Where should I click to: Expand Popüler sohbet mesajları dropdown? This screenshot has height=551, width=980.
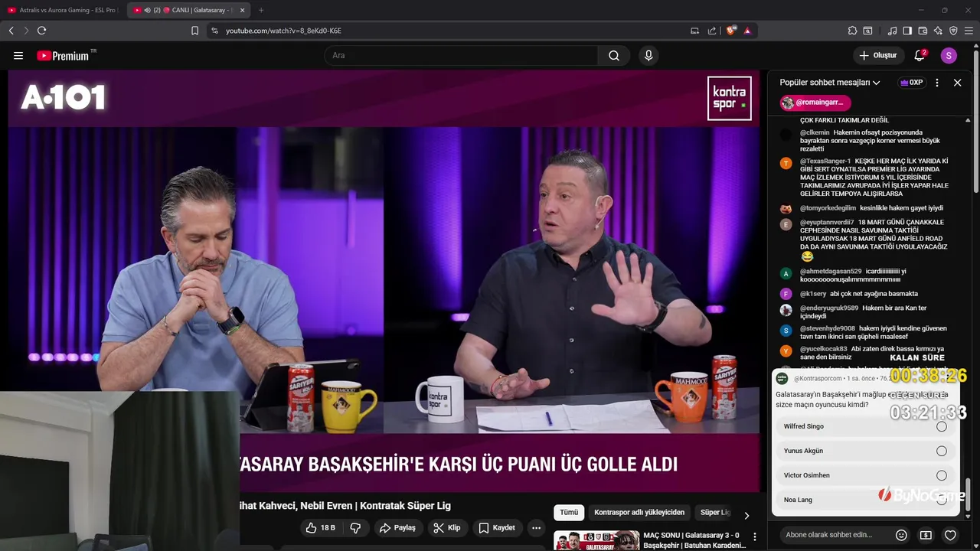(830, 83)
